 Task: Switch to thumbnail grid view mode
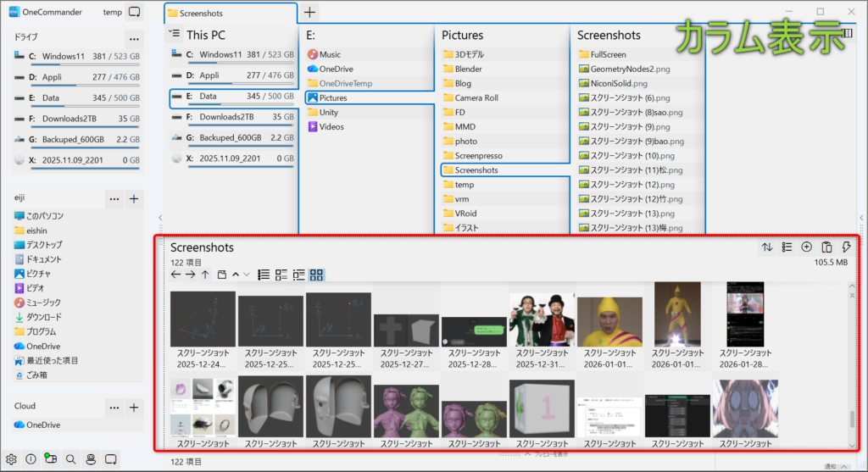point(316,275)
